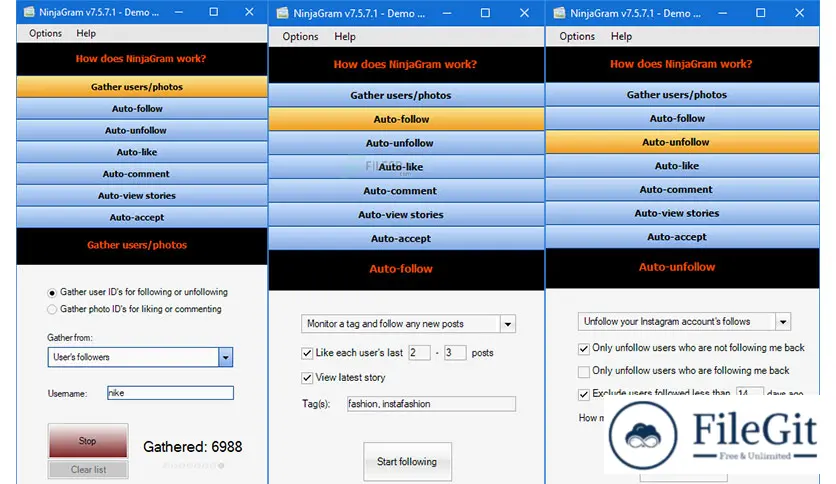Click NinjaGram app icon in middle window title bar
The height and width of the screenshot is (484, 836).
pos(282,13)
